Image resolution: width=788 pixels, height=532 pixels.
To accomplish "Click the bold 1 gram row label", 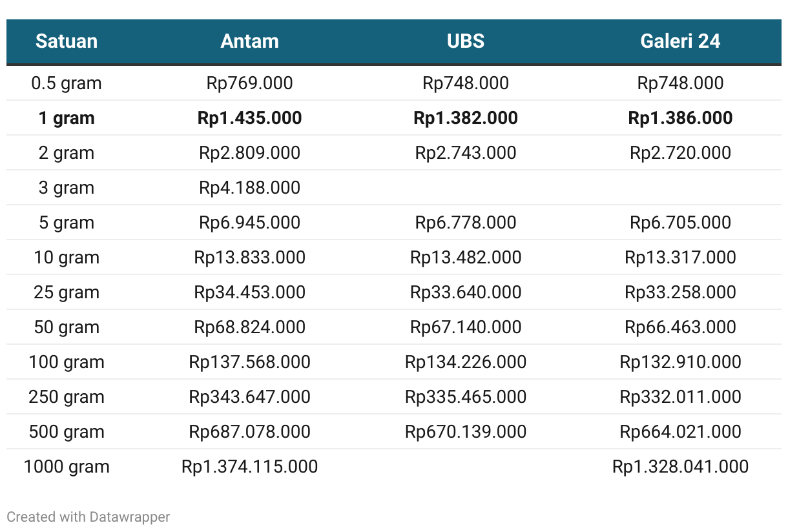I will 67,118.
